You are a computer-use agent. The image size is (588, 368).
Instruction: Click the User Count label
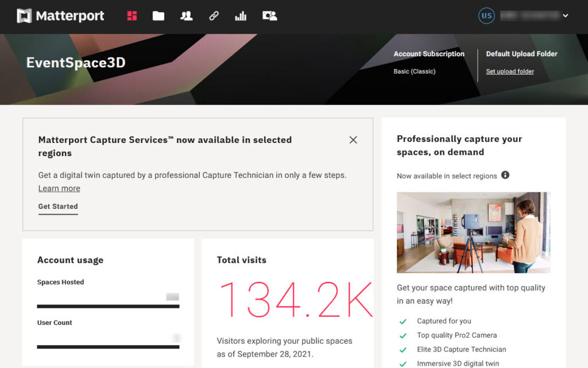point(55,323)
